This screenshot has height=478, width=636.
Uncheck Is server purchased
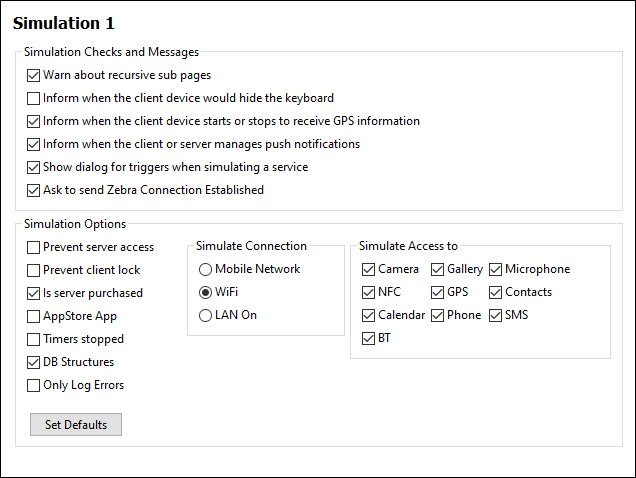coord(34,293)
